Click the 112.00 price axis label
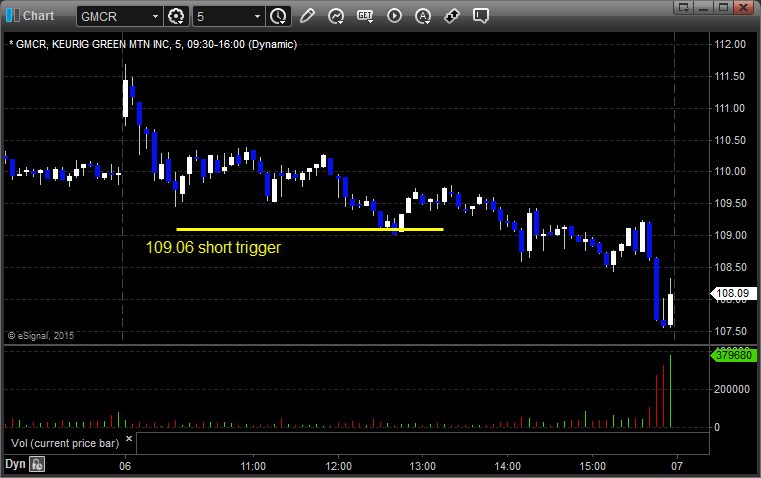Viewport: 761px width, 478px height. tap(730, 44)
